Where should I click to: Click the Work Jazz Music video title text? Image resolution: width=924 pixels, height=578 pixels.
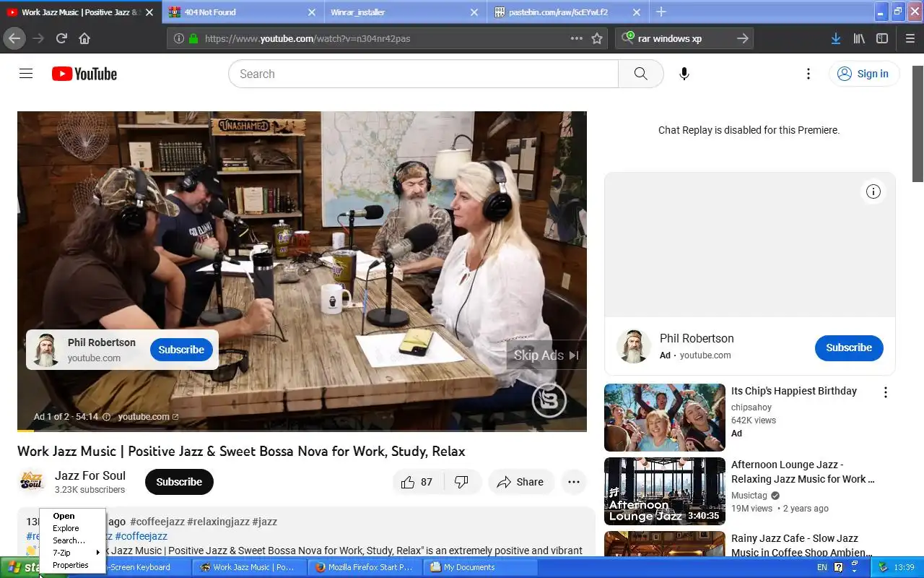point(241,452)
